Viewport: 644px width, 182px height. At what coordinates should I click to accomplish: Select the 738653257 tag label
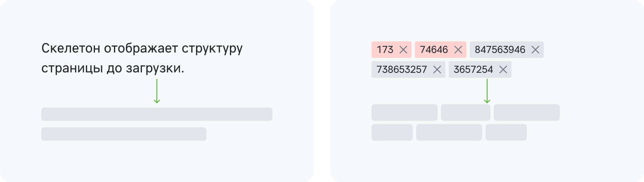(x=402, y=69)
